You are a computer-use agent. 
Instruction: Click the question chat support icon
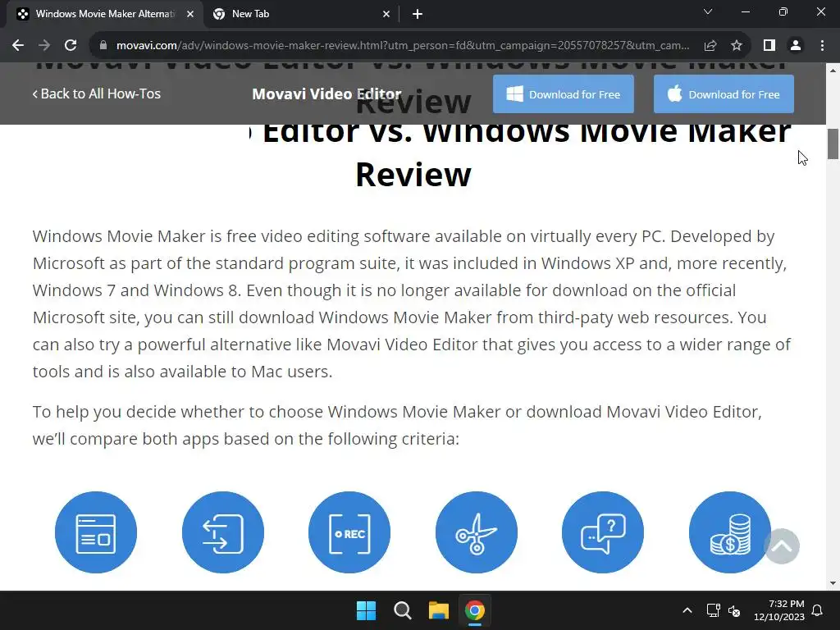pyautogui.click(x=603, y=532)
